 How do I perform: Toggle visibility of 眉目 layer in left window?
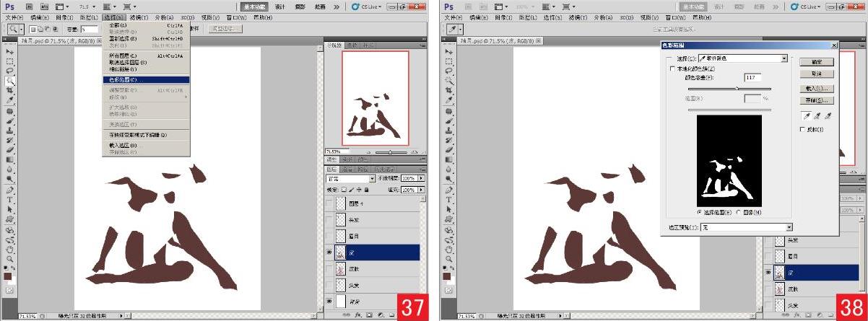330,236
